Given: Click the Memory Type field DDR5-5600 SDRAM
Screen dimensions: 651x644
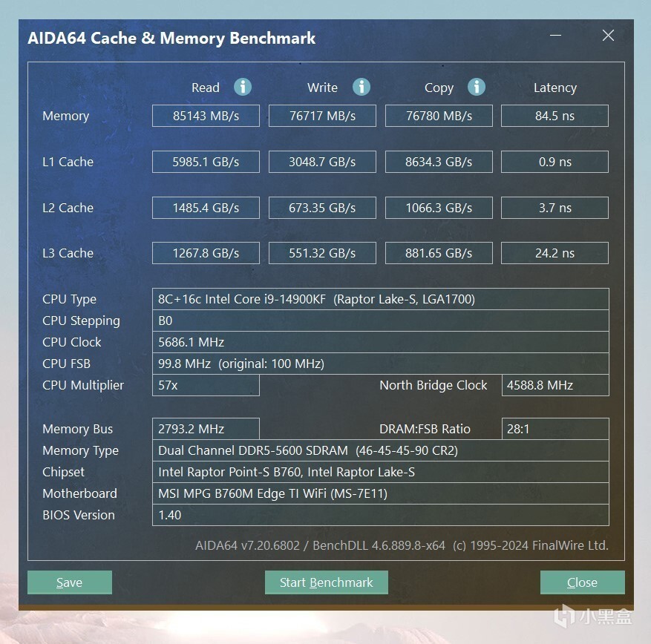Looking at the screenshot, I should (x=381, y=450).
